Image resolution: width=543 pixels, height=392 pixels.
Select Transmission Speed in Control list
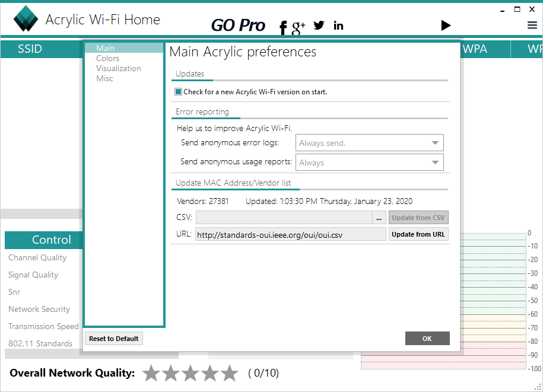44,326
